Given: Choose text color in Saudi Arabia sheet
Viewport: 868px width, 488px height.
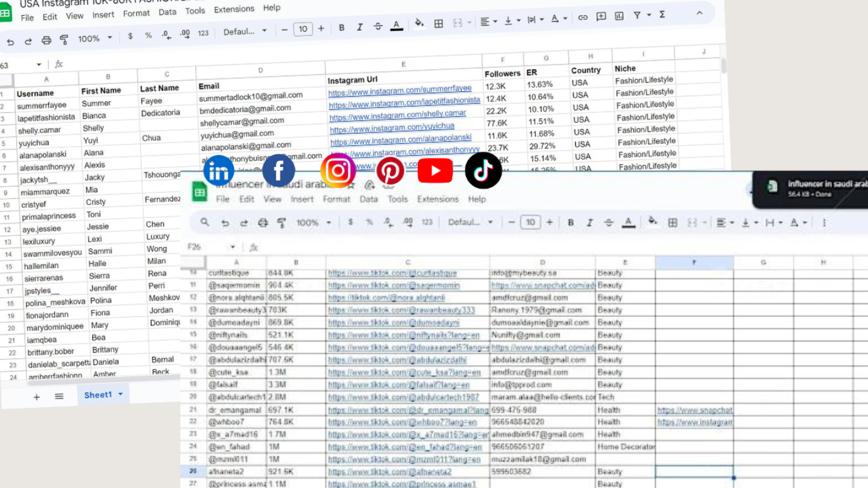Looking at the screenshot, I should (628, 223).
